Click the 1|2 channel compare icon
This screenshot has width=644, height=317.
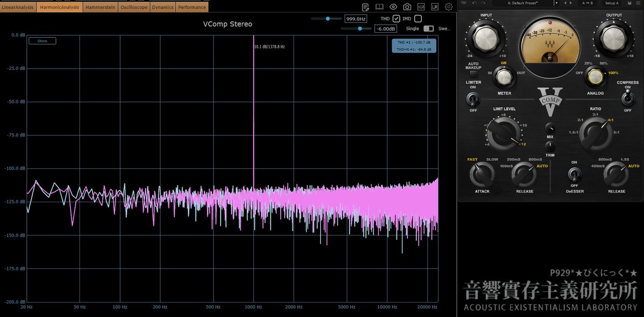(x=421, y=7)
